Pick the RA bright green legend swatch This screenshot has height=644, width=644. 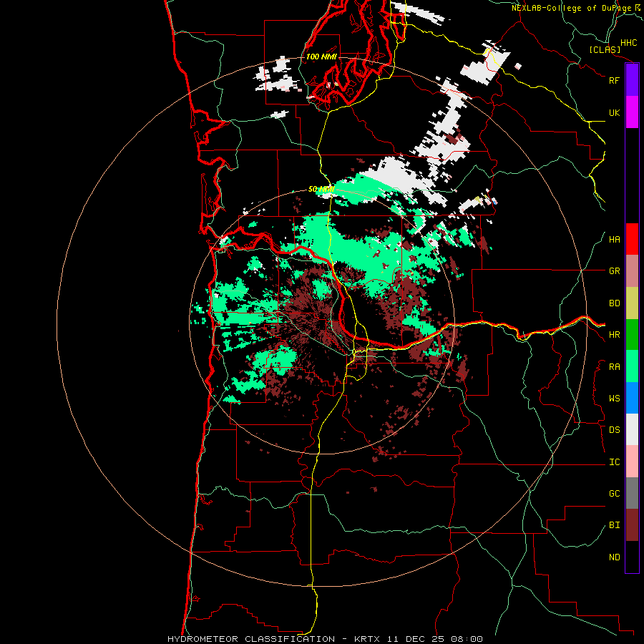pos(632,366)
